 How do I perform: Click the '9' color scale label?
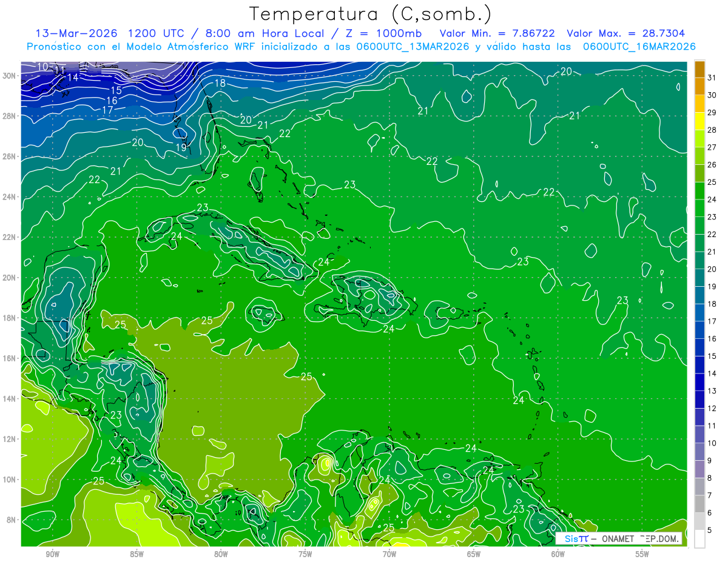pos(710,461)
